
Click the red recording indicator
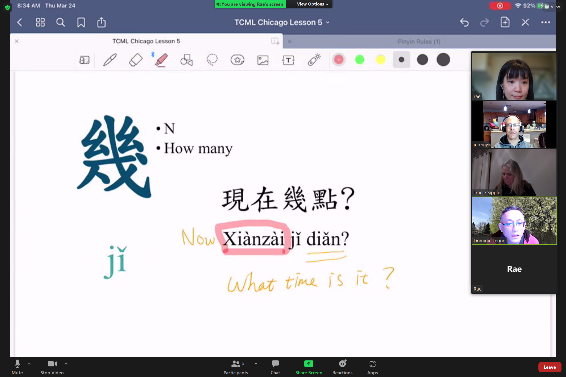tap(500, 6)
